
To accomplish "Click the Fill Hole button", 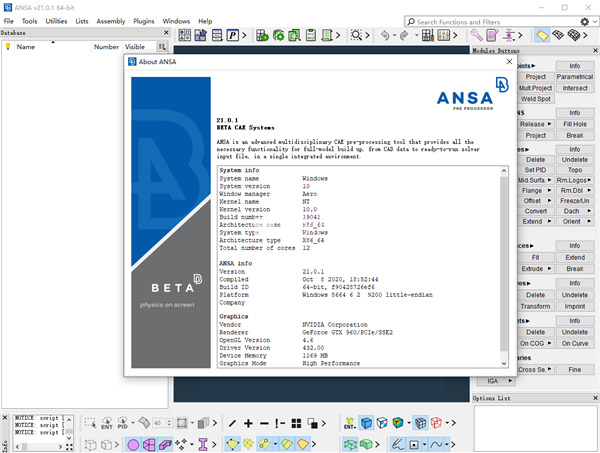I will pyautogui.click(x=575, y=124).
